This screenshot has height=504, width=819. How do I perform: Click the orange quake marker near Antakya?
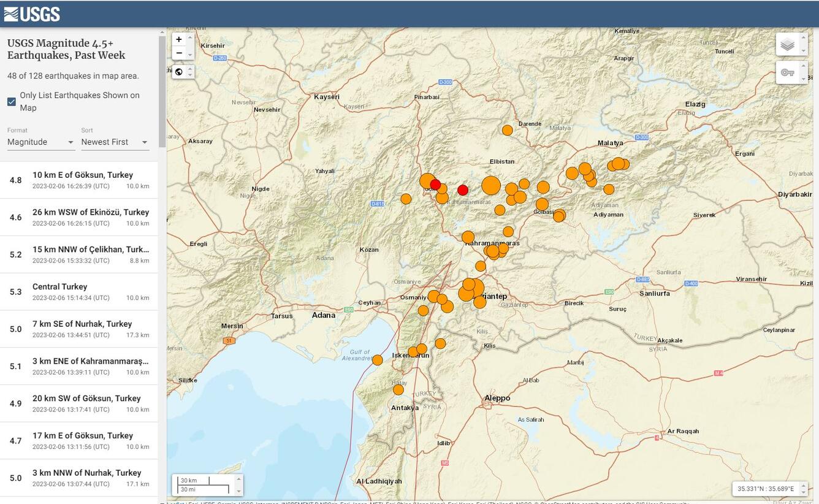(x=398, y=389)
